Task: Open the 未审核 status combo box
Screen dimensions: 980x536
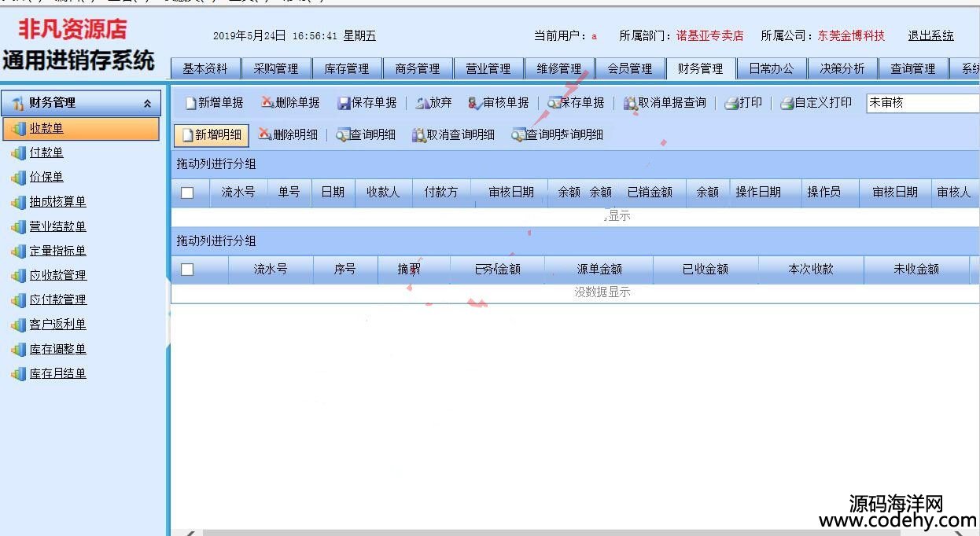Action: pyautogui.click(x=923, y=103)
